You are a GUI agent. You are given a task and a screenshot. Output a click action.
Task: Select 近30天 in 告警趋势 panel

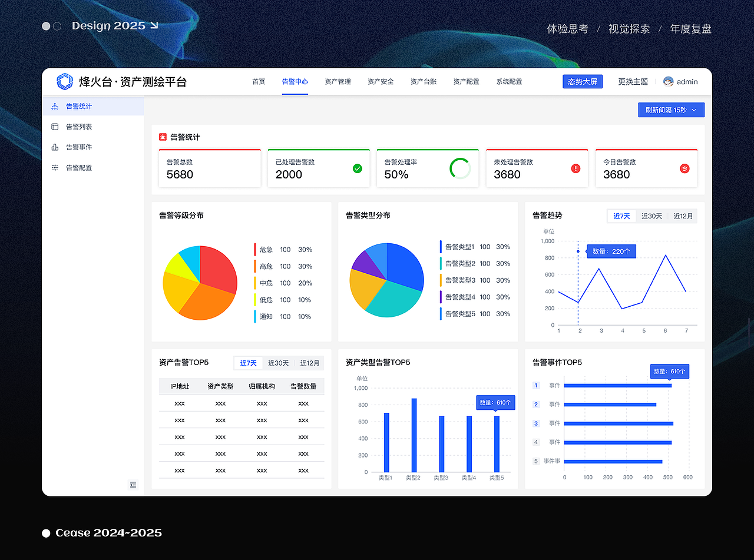click(x=650, y=216)
